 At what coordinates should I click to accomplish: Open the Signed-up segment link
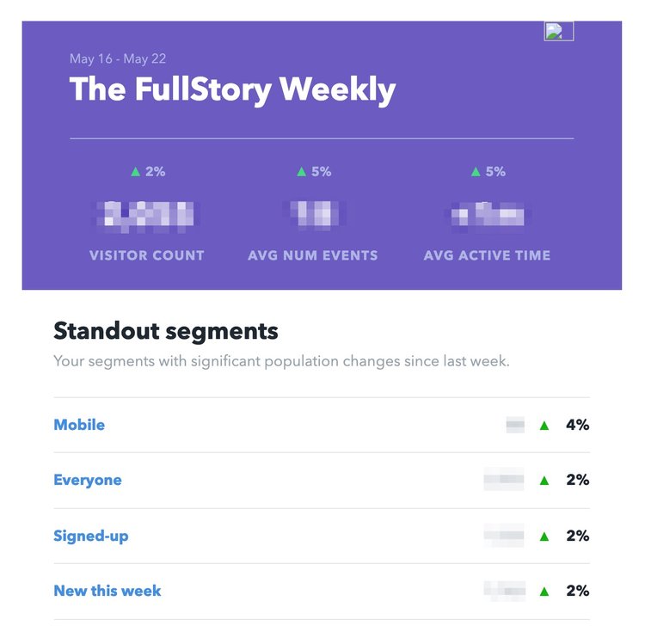[91, 536]
